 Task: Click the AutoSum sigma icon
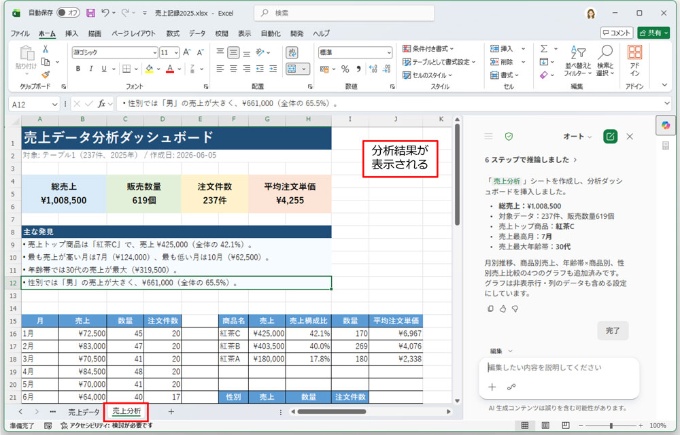click(544, 49)
